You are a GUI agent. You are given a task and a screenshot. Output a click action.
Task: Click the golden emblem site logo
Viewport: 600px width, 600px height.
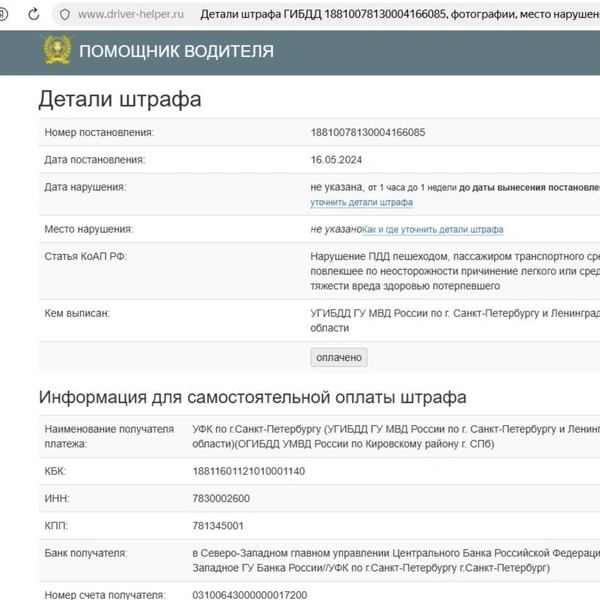pyautogui.click(x=57, y=50)
